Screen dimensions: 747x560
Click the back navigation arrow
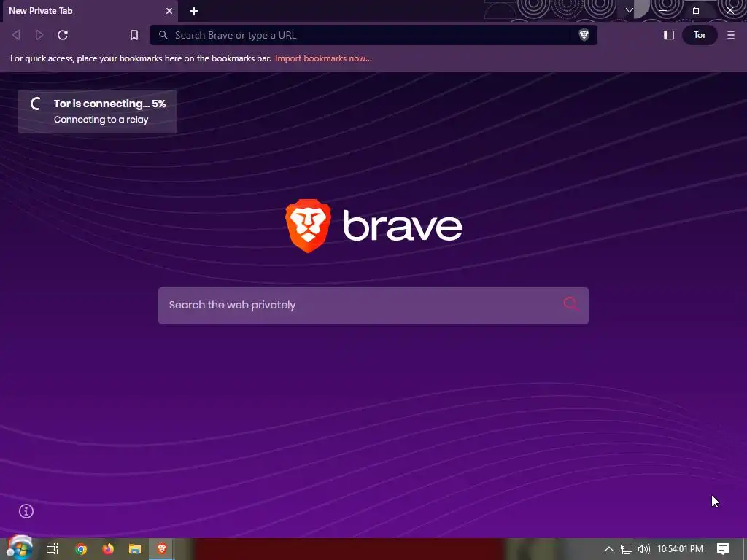(x=16, y=35)
